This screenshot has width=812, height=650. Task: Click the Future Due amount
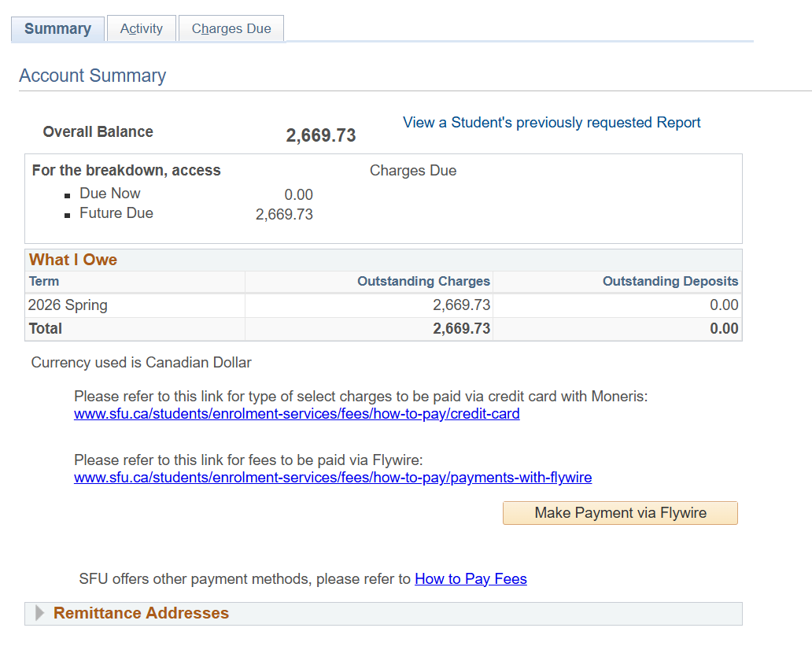click(284, 215)
